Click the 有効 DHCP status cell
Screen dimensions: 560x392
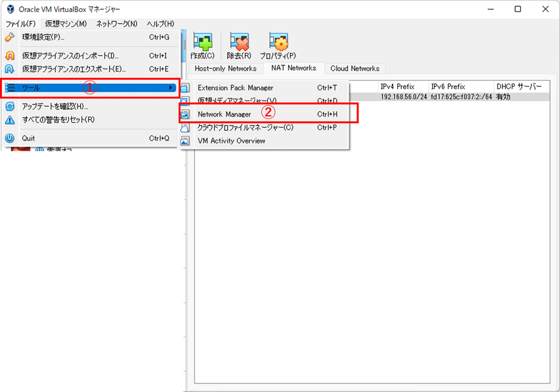pyautogui.click(x=522, y=97)
